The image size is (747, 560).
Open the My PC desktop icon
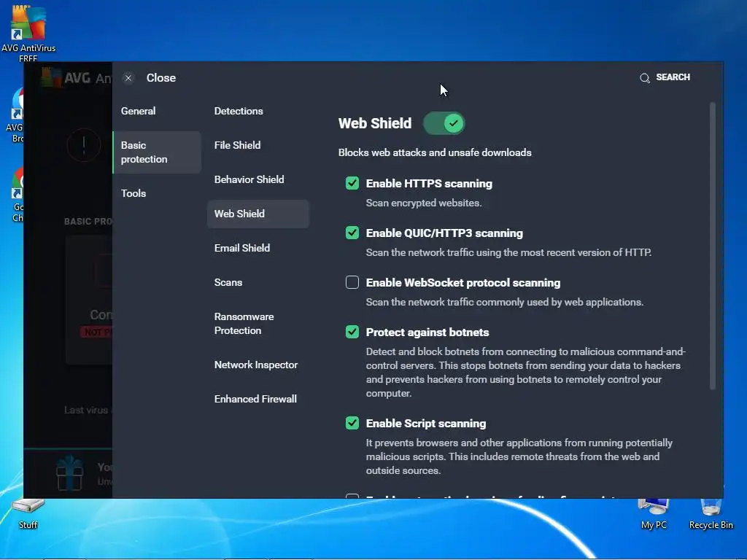point(654,513)
